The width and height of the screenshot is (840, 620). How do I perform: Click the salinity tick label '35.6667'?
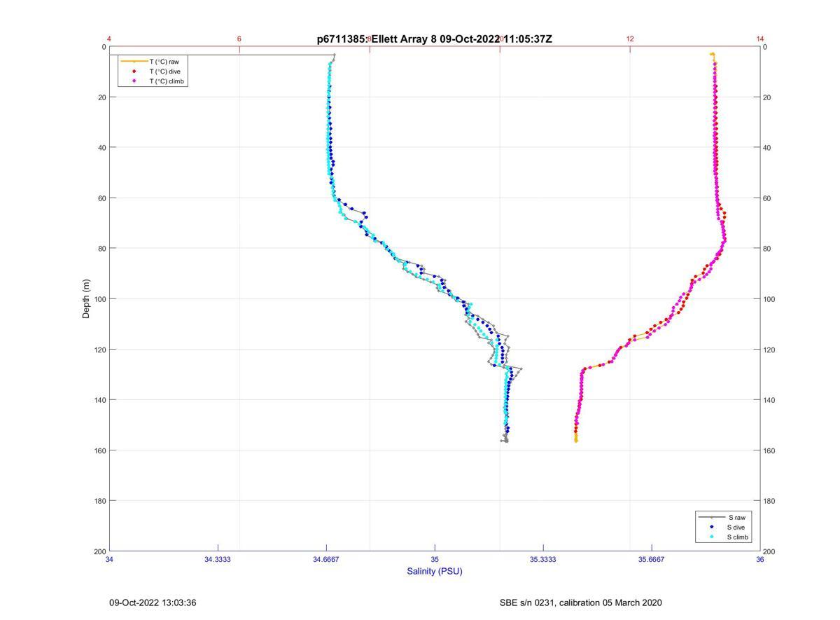[x=652, y=559]
